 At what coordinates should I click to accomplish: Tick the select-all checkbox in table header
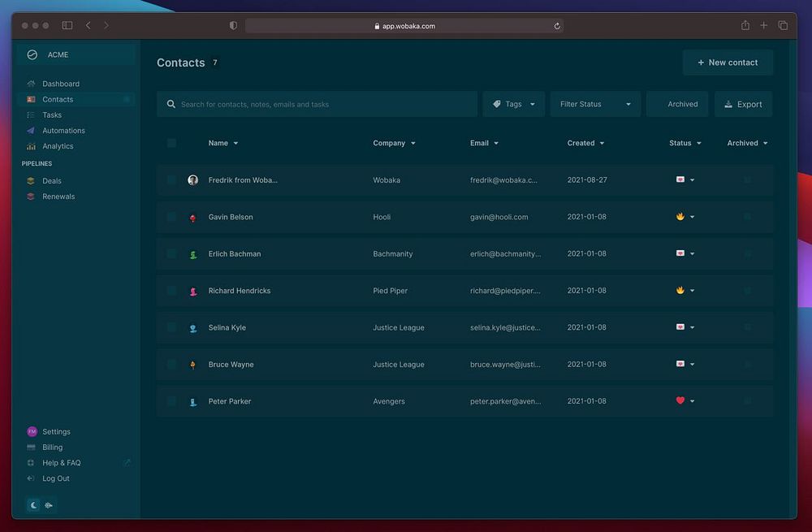tap(171, 143)
